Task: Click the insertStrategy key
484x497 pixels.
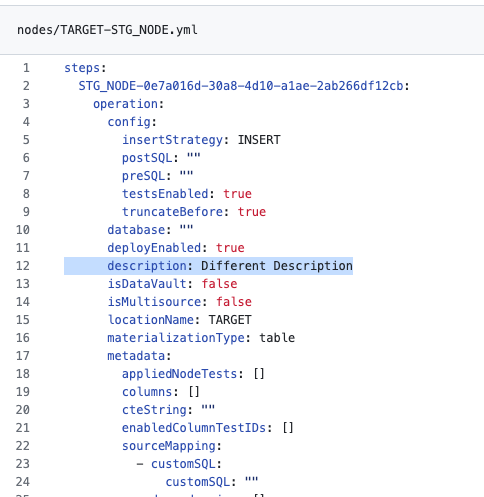Action: (172, 140)
